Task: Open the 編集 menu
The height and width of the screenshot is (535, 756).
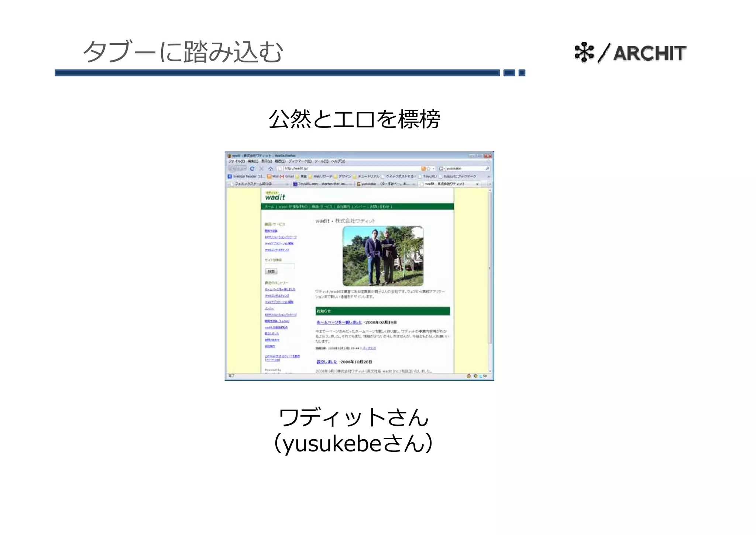Action: point(252,161)
